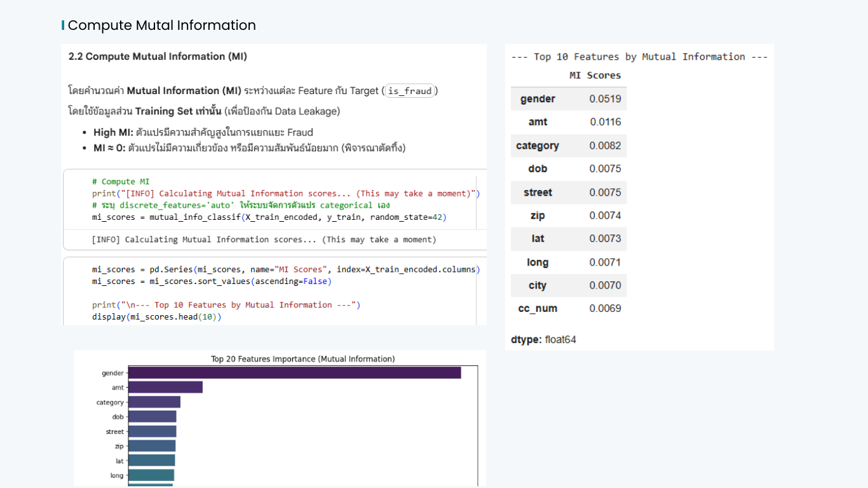
Task: Select the gender row in MI table
Action: [x=569, y=98]
